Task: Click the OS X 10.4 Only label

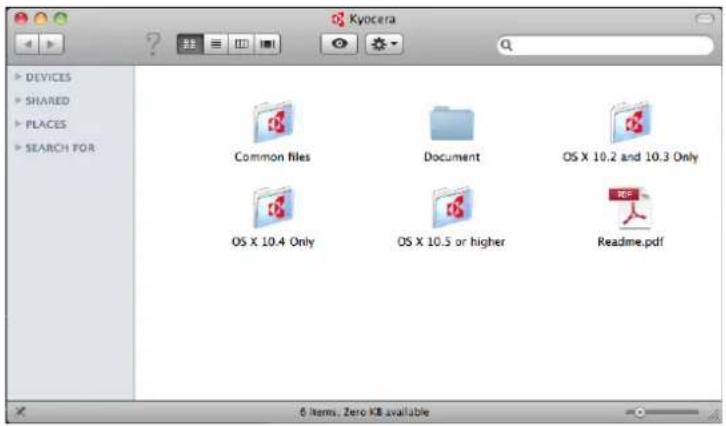Action: point(273,242)
